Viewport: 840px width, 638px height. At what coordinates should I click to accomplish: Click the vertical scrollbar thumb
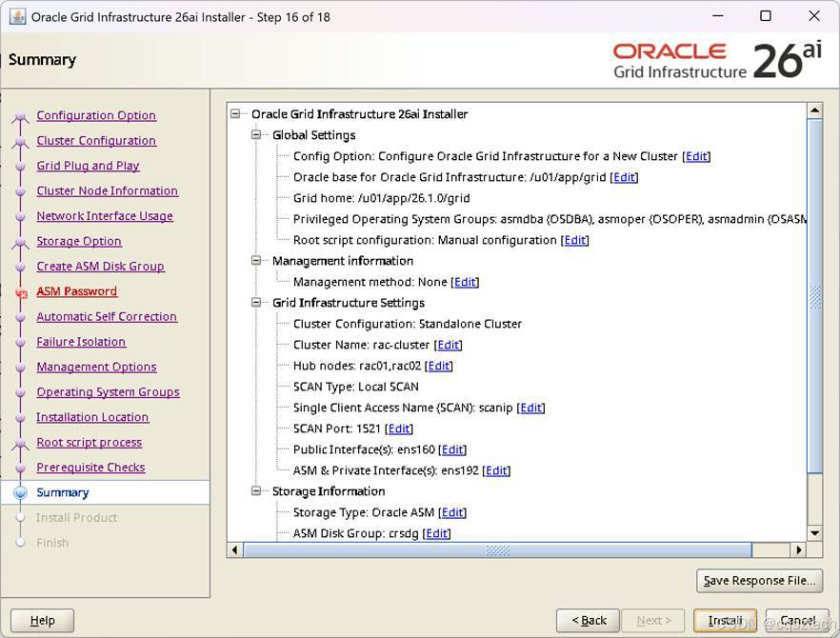tap(814, 296)
